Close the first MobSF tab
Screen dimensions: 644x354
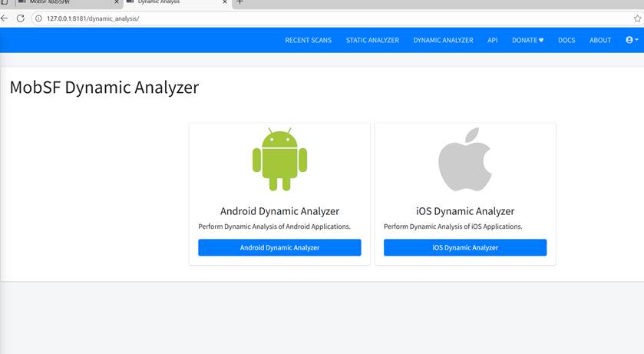click(x=116, y=2)
